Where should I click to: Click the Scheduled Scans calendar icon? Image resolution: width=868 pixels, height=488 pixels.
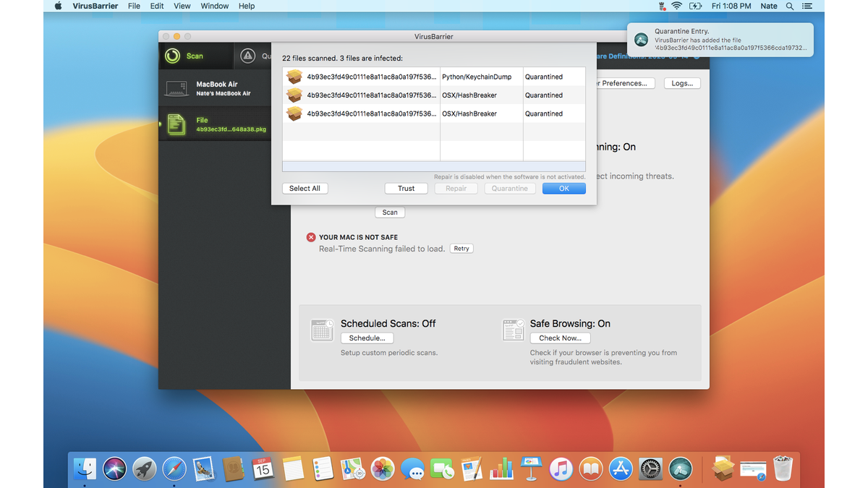[322, 330]
